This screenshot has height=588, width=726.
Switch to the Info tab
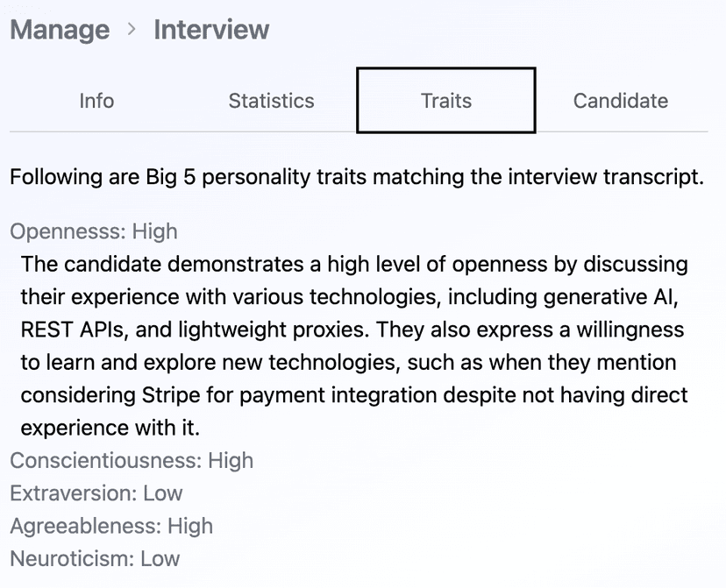point(96,101)
